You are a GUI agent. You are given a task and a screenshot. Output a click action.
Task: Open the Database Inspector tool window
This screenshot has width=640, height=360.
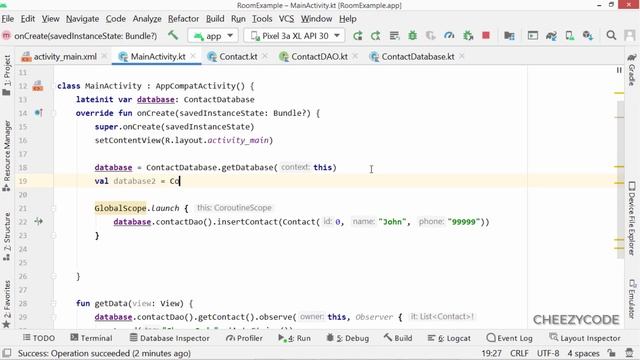(169, 338)
